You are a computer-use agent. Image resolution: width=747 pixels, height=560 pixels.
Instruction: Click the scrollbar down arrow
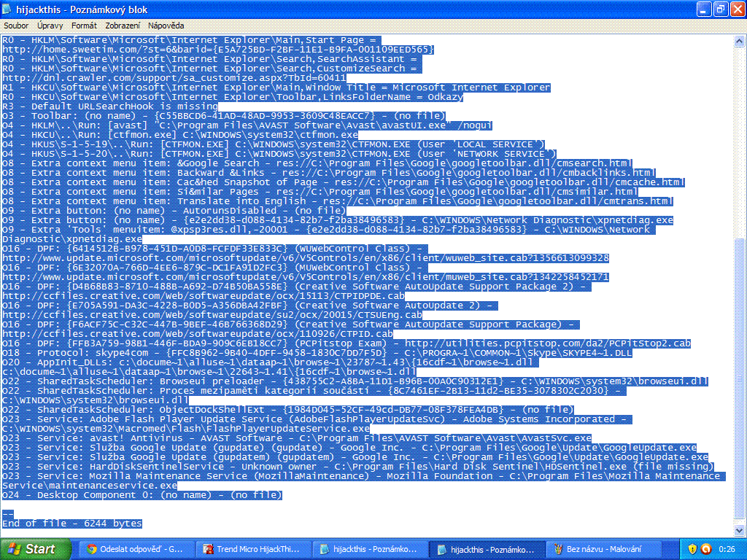tap(739, 530)
